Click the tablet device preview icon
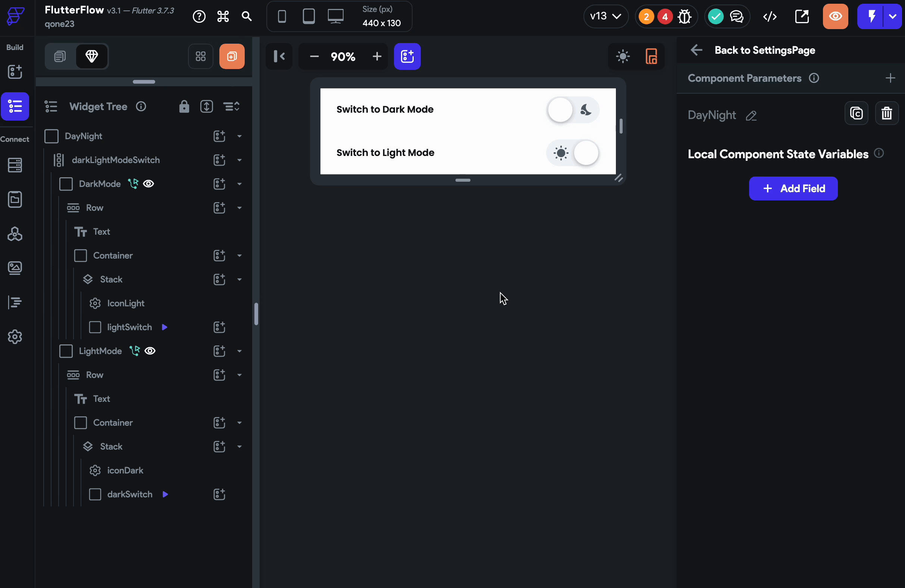 click(308, 16)
